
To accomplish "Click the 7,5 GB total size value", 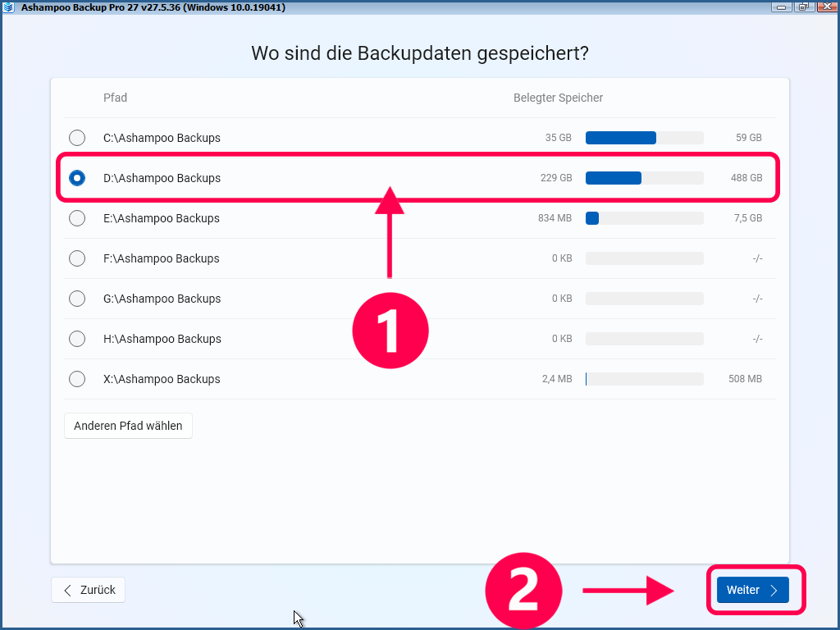I will pyautogui.click(x=748, y=218).
